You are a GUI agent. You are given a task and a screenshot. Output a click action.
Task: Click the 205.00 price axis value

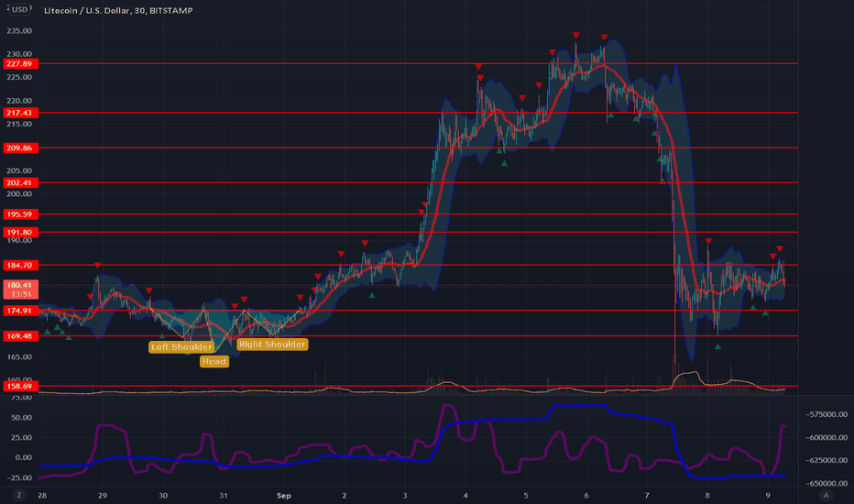pos(19,170)
